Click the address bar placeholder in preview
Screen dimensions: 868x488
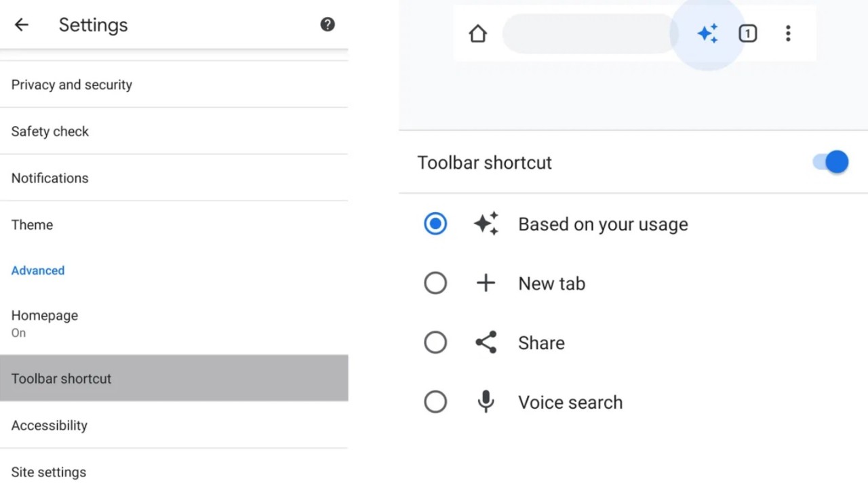point(587,34)
